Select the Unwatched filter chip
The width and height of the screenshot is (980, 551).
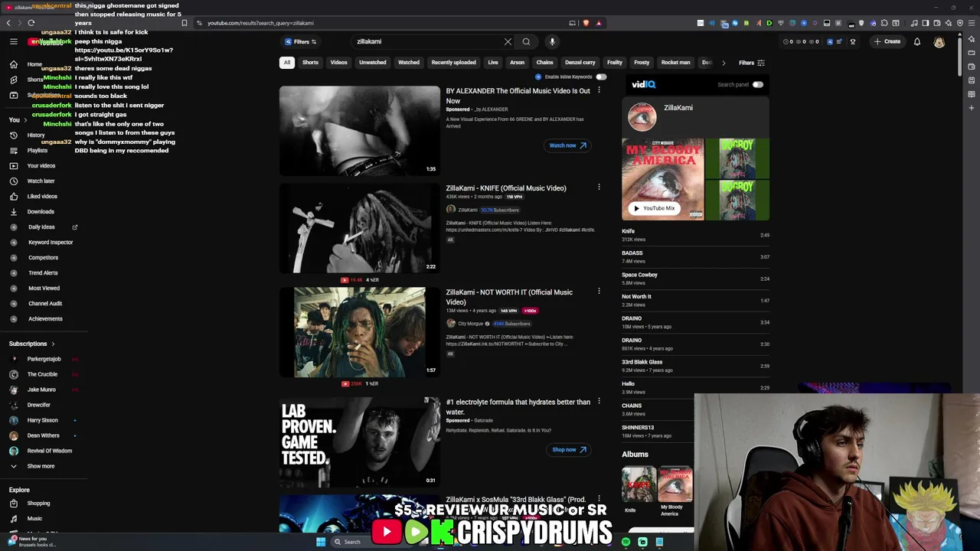(373, 63)
